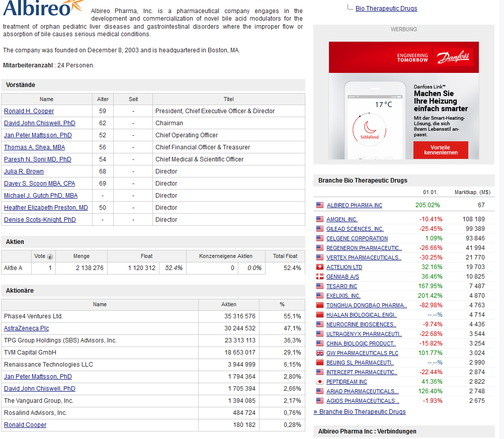Click TVM Capital GmbH shareholder row
Image resolution: width=504 pixels, height=439 pixels.
click(153, 353)
